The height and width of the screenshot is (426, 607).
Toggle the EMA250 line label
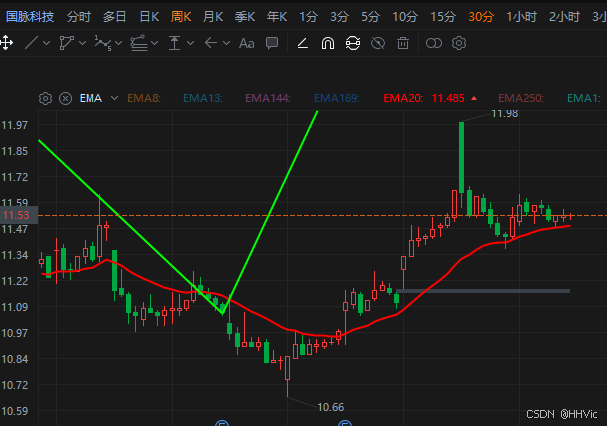pos(521,98)
